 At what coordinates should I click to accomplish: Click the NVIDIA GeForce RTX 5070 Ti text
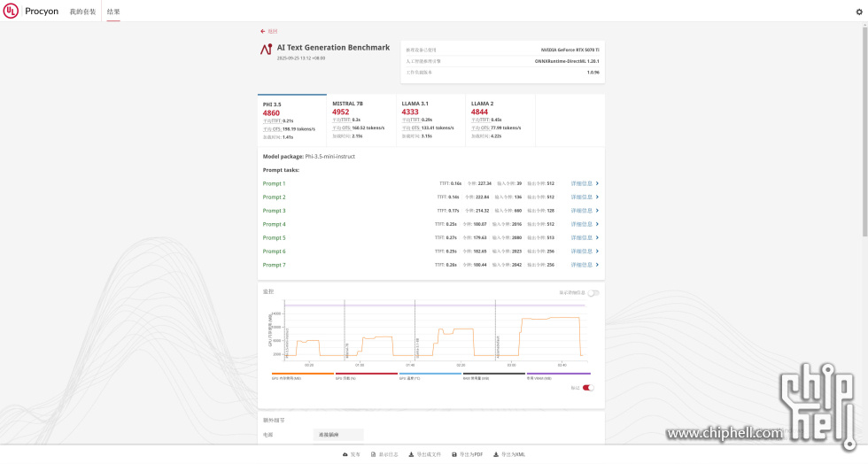(x=570, y=50)
